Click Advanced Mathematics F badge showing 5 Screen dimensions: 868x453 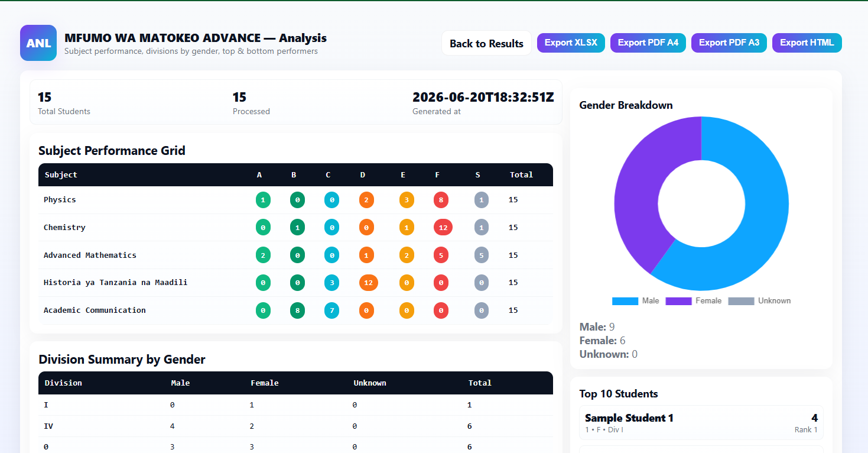click(x=441, y=255)
